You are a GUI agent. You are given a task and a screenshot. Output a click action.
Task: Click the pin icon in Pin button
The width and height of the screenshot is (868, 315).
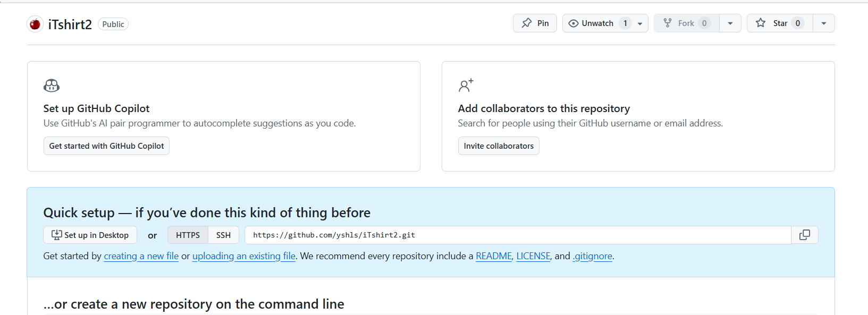point(526,23)
